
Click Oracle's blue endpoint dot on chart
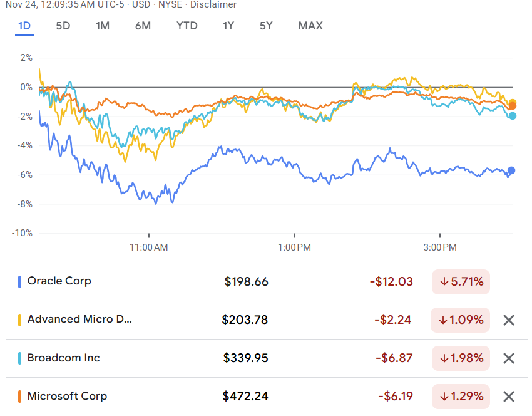(x=511, y=170)
